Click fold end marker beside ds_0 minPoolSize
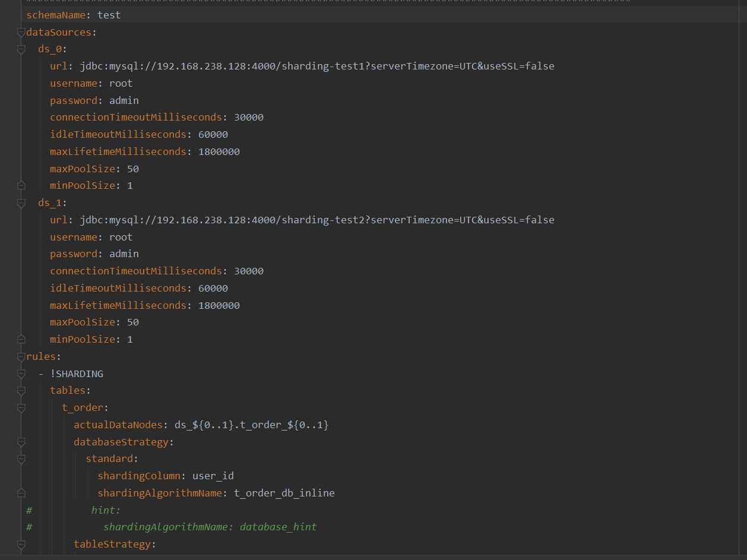The image size is (747, 560). click(x=21, y=185)
